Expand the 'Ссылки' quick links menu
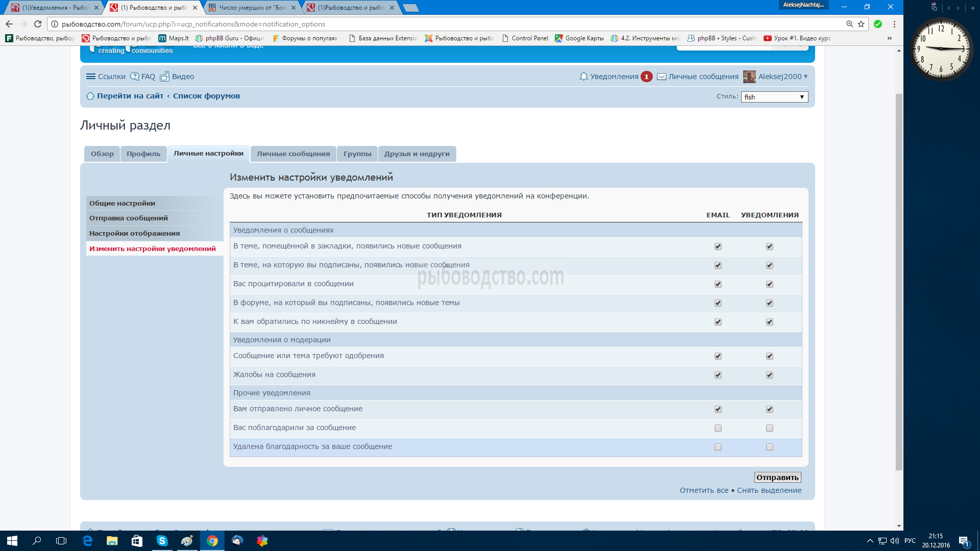 point(91,77)
